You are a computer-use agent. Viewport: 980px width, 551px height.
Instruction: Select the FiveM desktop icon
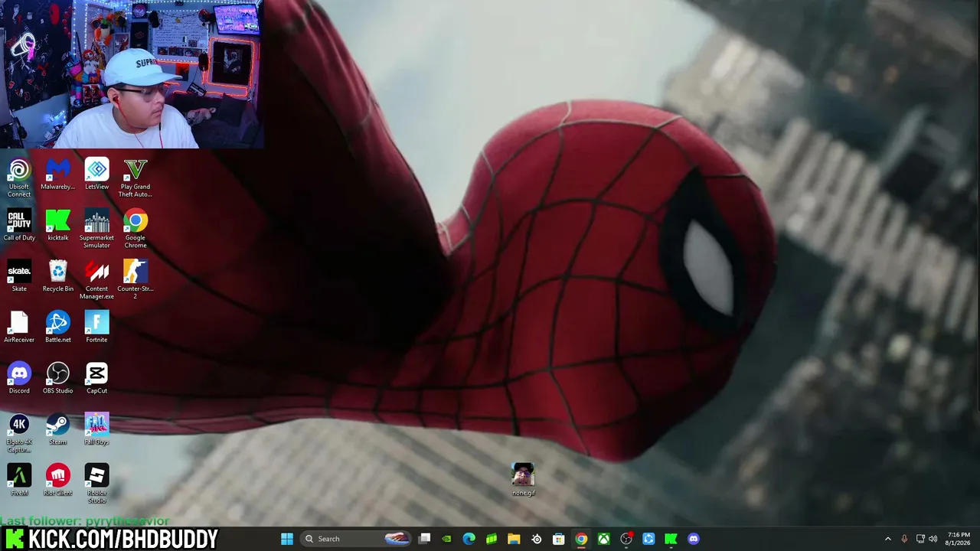point(19,481)
